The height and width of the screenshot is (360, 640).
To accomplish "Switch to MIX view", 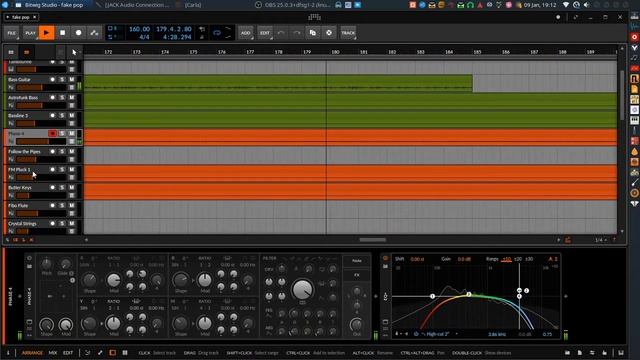I will pos(53,353).
